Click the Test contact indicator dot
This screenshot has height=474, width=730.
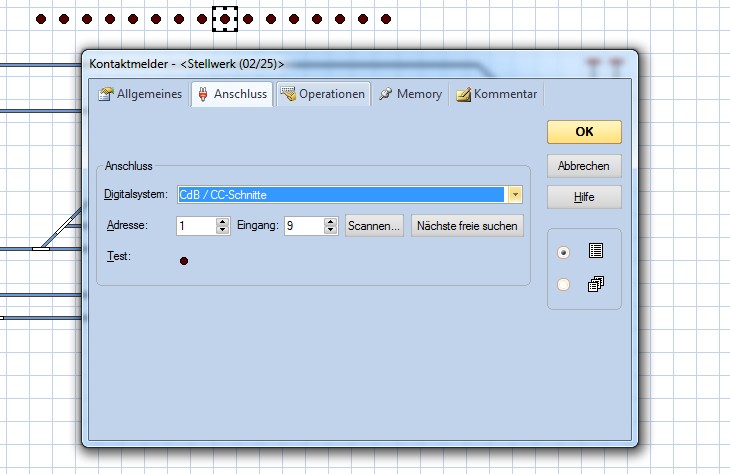click(x=184, y=261)
